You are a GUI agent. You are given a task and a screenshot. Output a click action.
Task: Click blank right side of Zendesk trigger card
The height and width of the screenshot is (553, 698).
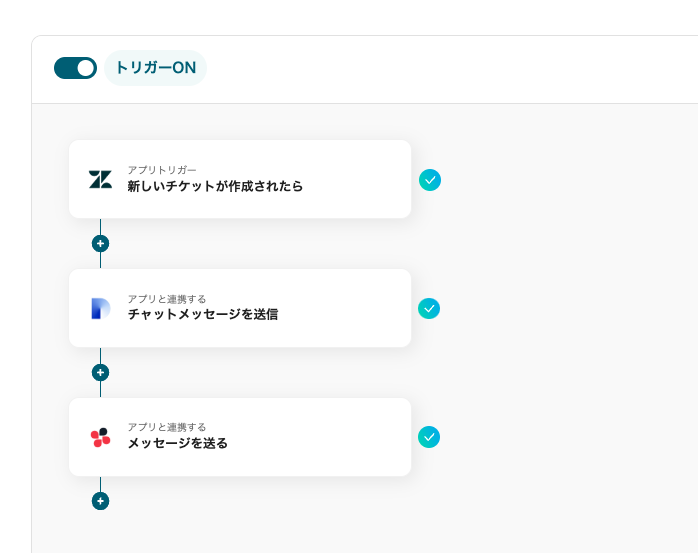[x=360, y=180]
